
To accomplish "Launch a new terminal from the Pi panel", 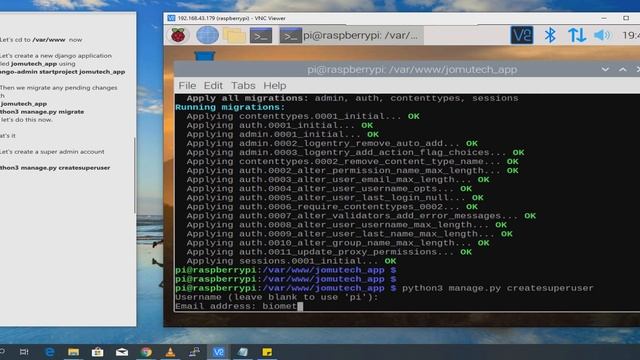I will [261, 36].
